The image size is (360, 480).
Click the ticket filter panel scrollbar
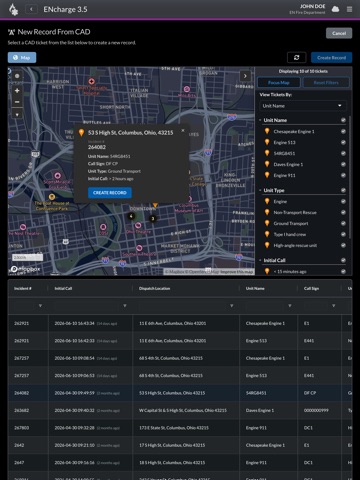coord(350,177)
